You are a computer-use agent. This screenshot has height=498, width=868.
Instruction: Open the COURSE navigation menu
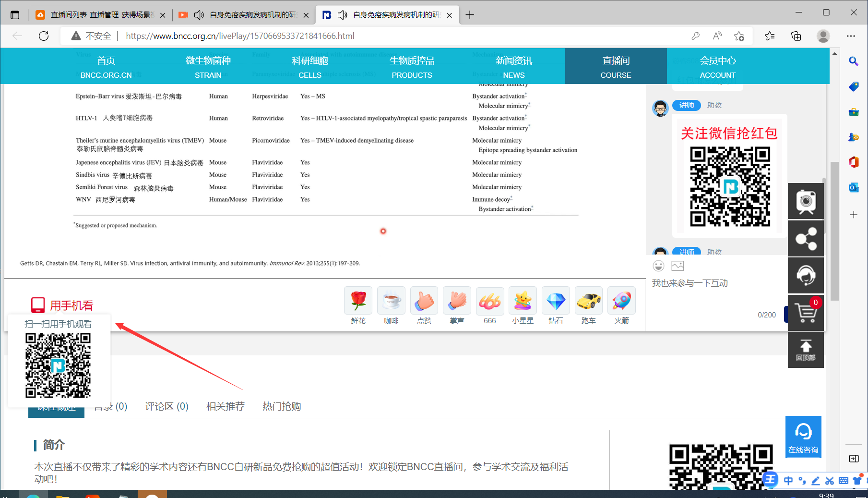click(x=616, y=66)
